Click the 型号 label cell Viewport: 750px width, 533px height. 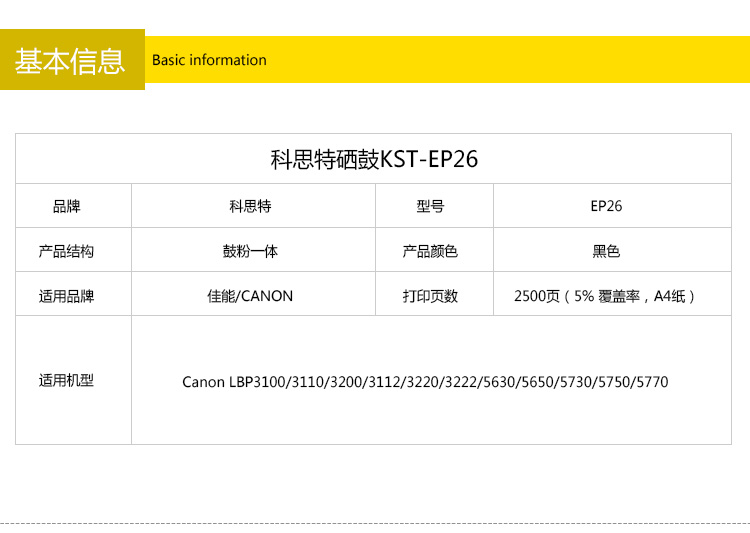(x=430, y=206)
